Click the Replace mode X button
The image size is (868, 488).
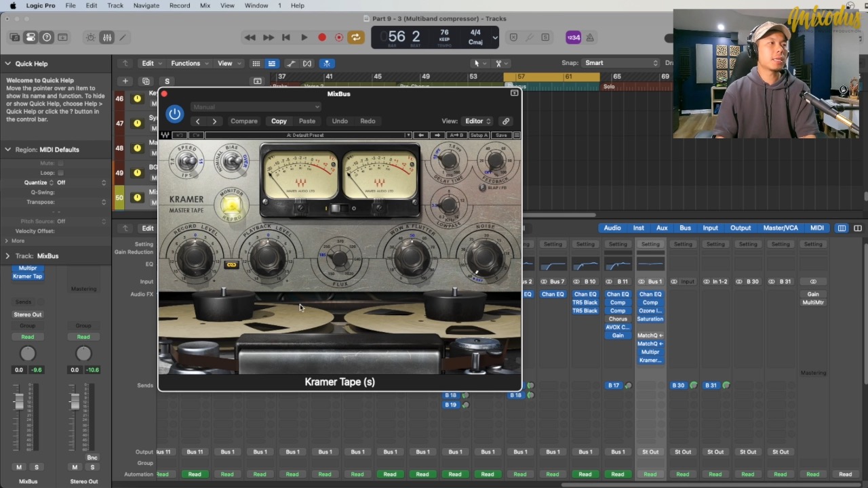513,37
